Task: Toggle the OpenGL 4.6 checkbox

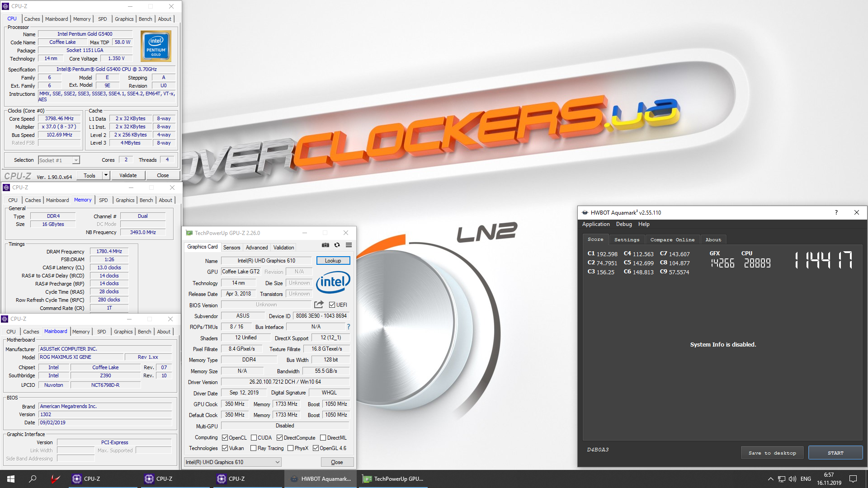Action: pos(316,448)
